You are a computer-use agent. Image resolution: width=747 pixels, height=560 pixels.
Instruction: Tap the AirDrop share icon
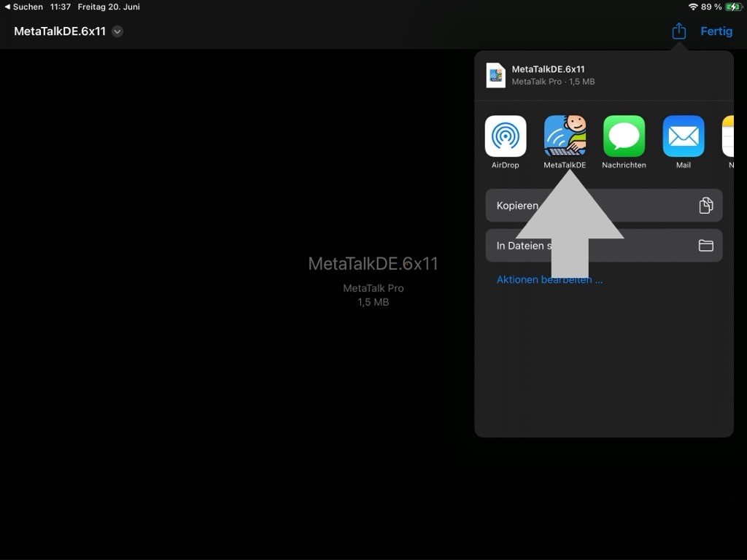pyautogui.click(x=506, y=136)
